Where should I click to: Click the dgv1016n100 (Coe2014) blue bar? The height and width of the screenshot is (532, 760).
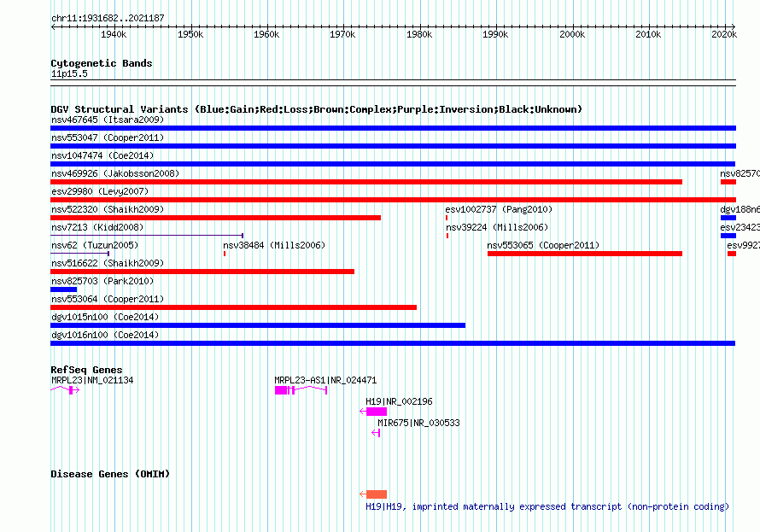(x=393, y=343)
